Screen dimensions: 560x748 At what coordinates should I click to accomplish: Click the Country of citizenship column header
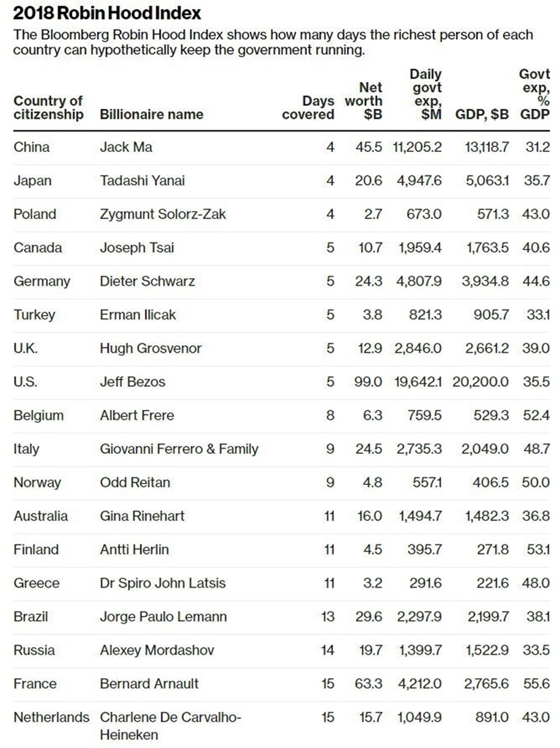(48, 107)
